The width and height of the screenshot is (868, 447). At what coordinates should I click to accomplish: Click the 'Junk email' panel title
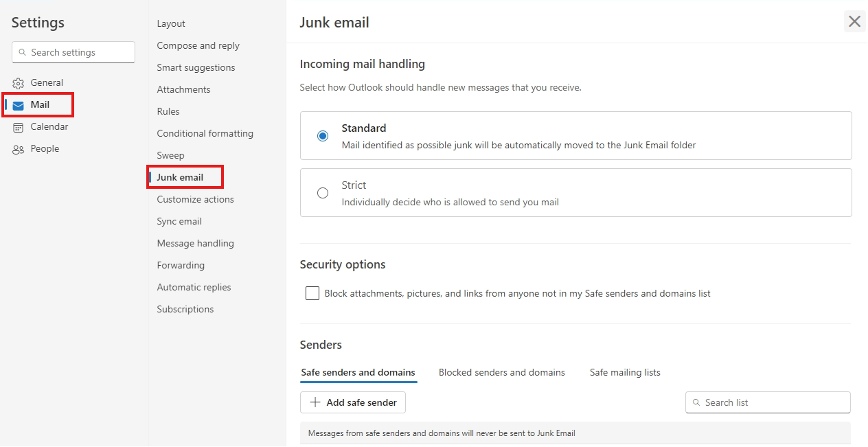[x=334, y=23]
